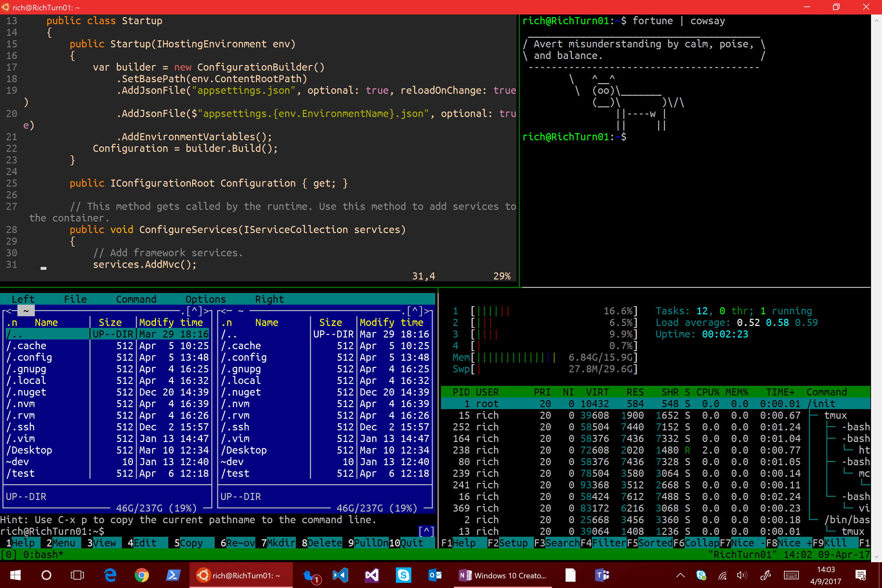Screen dimensions: 882x588
Task: Expand hidden tray icons with the chevron
Action: click(680, 575)
